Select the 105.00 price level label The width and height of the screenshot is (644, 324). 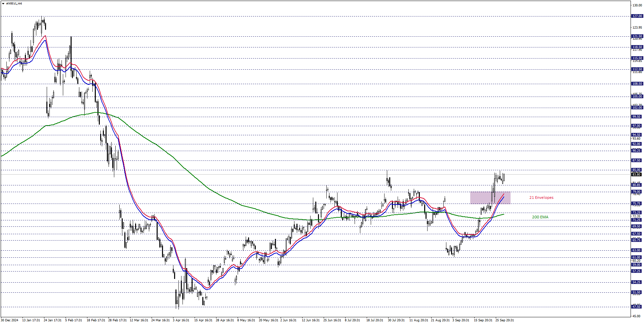(x=637, y=97)
